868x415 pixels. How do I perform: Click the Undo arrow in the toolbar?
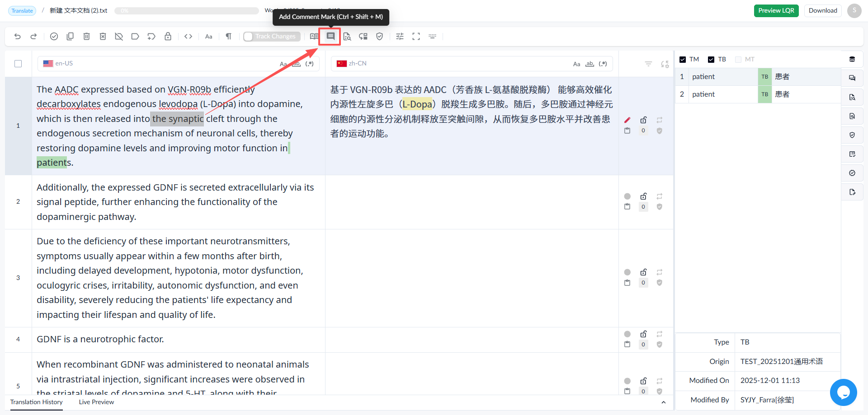[x=18, y=37]
